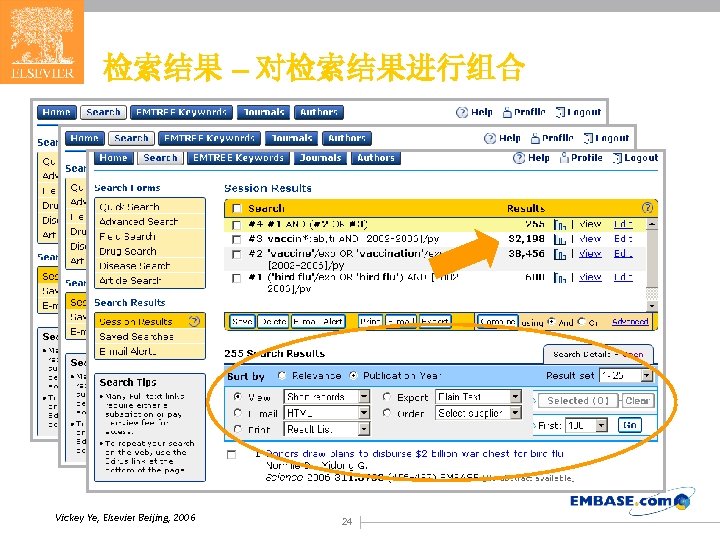Click the Elsevier logo
This screenshot has height=540, width=720.
[x=42, y=42]
